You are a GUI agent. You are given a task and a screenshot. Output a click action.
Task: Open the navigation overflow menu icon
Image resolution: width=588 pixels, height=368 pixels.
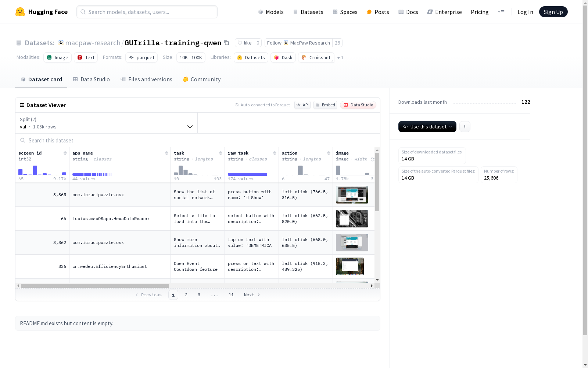click(x=501, y=12)
